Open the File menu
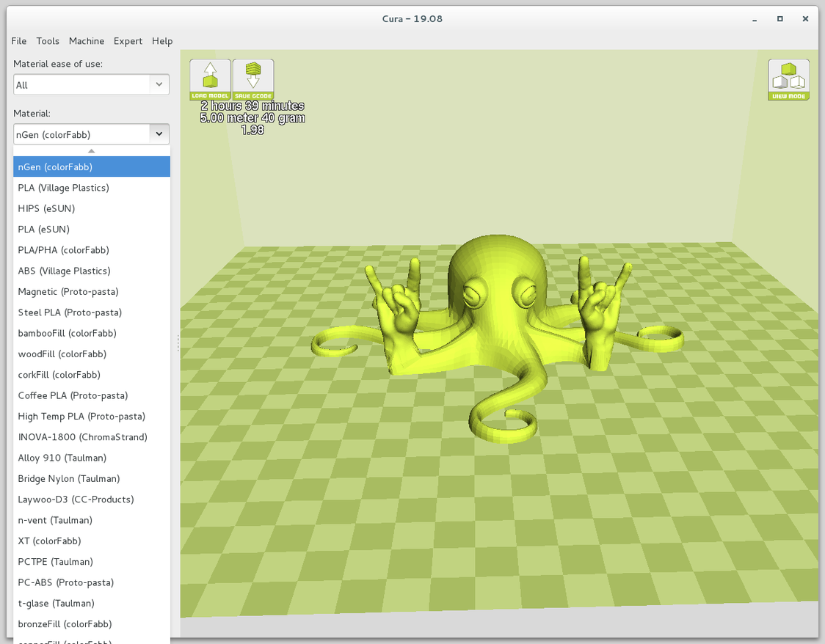Screen dimensions: 825x644 19,41
